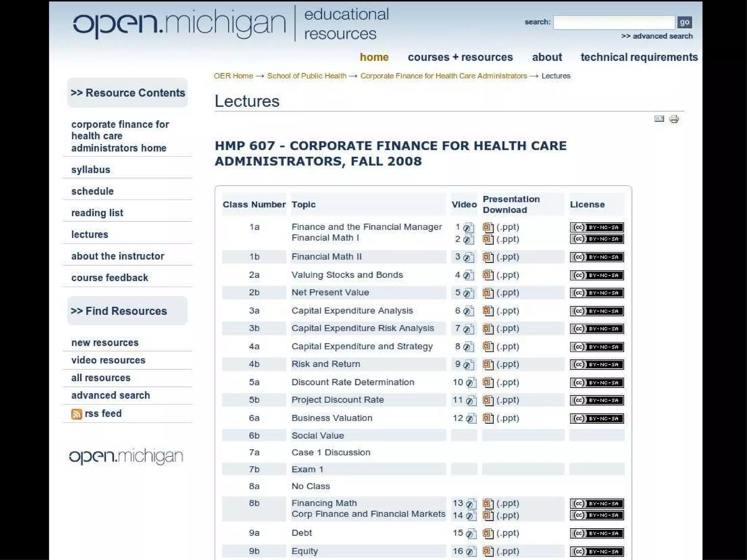
Task: Click Creative Commons license badge for class 2b
Action: pyautogui.click(x=597, y=293)
